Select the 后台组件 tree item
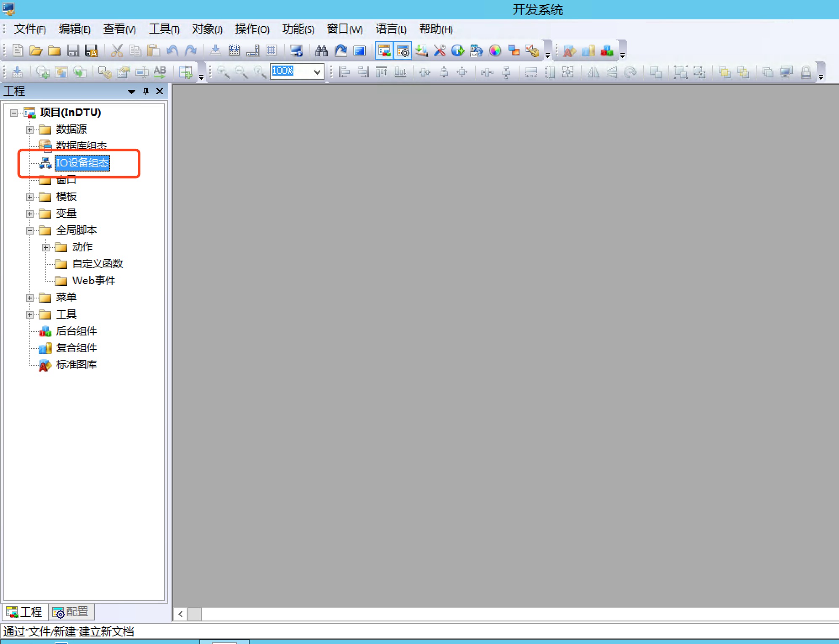839x644 pixels. [76, 331]
